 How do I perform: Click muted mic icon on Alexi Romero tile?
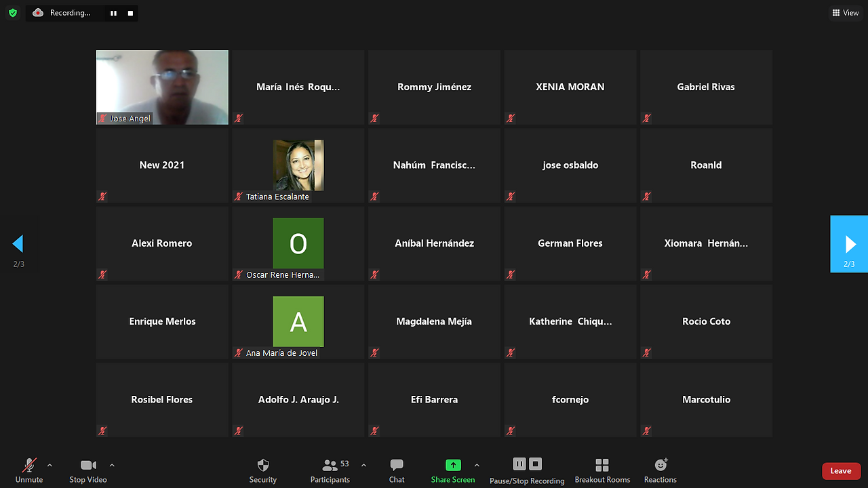pyautogui.click(x=102, y=274)
